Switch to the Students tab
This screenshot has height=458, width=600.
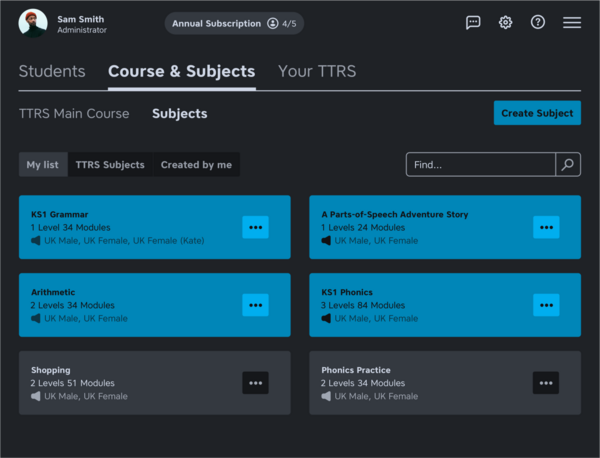(52, 72)
